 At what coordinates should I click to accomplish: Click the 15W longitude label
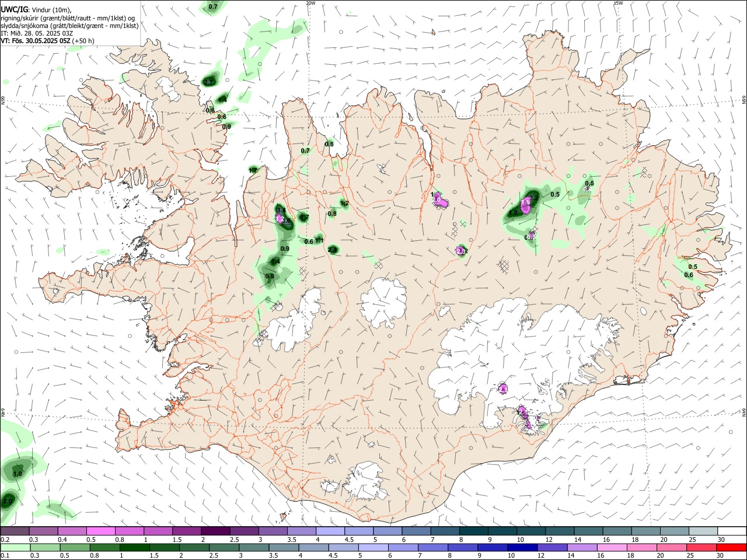coord(618,3)
